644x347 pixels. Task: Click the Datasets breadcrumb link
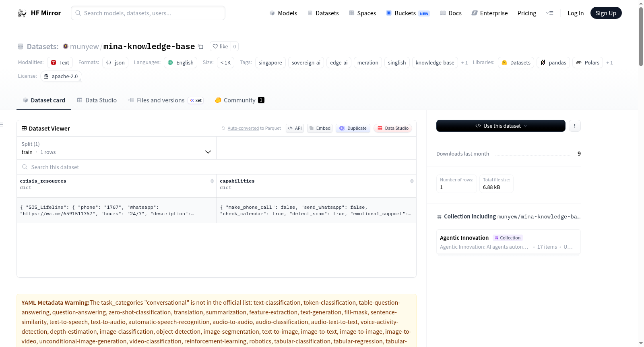43,47
